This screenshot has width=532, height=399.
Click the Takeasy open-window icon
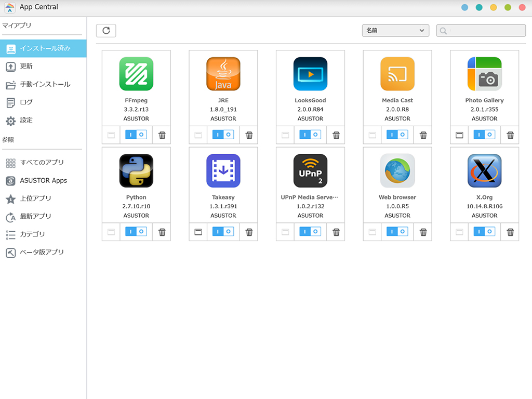198,232
